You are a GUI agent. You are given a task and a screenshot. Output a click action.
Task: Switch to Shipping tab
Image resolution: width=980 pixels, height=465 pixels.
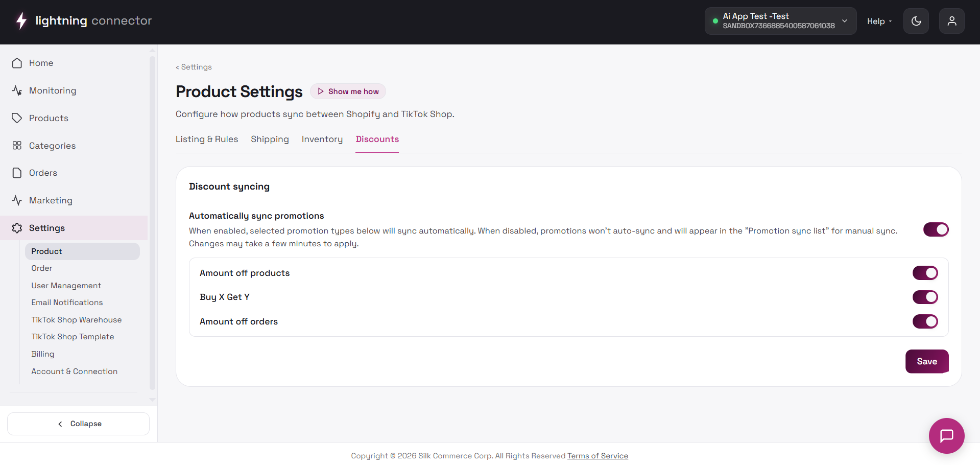tap(270, 139)
